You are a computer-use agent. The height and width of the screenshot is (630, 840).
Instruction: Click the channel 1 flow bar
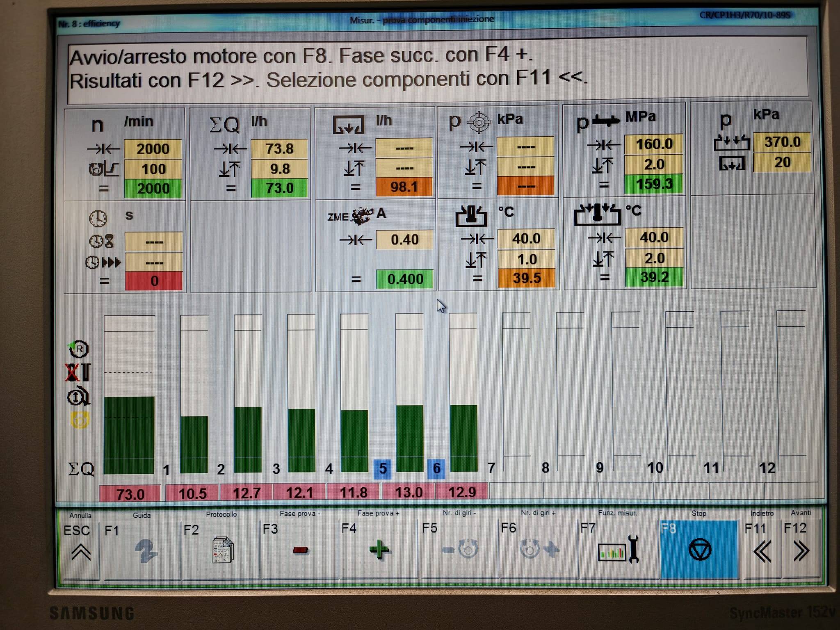coord(194,394)
